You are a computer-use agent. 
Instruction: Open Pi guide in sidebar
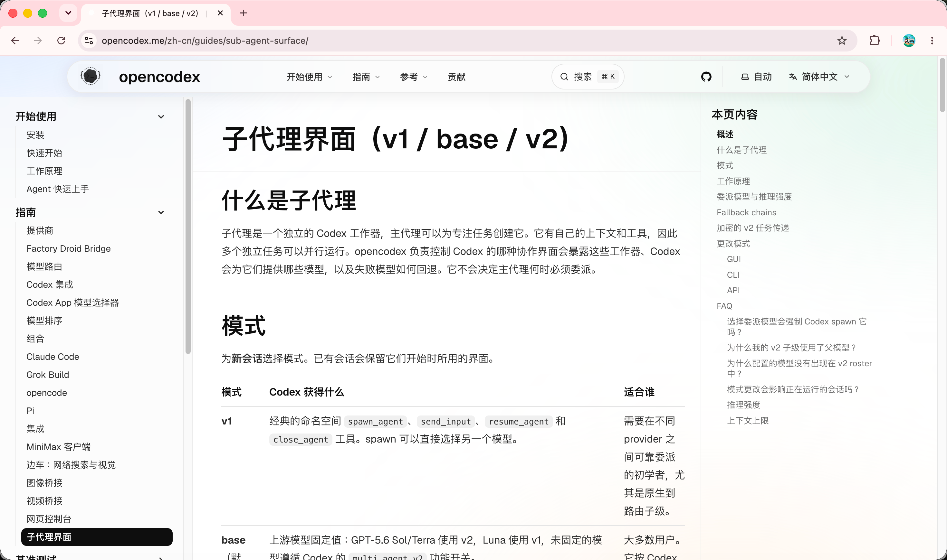point(30,411)
